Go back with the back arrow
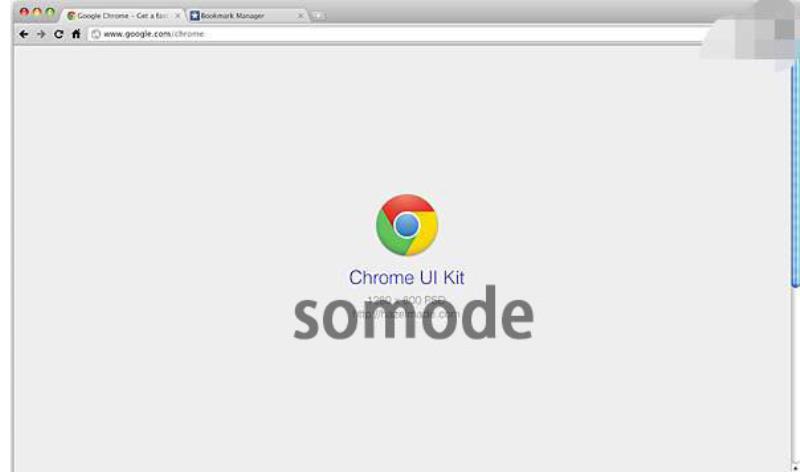Viewport: 800px width, 472px height. click(23, 34)
